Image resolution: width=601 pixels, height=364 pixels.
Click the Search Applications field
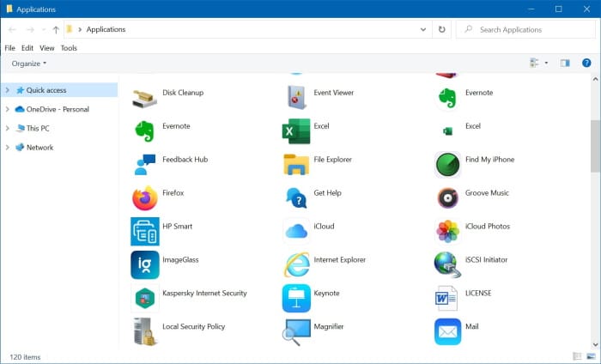click(x=525, y=29)
